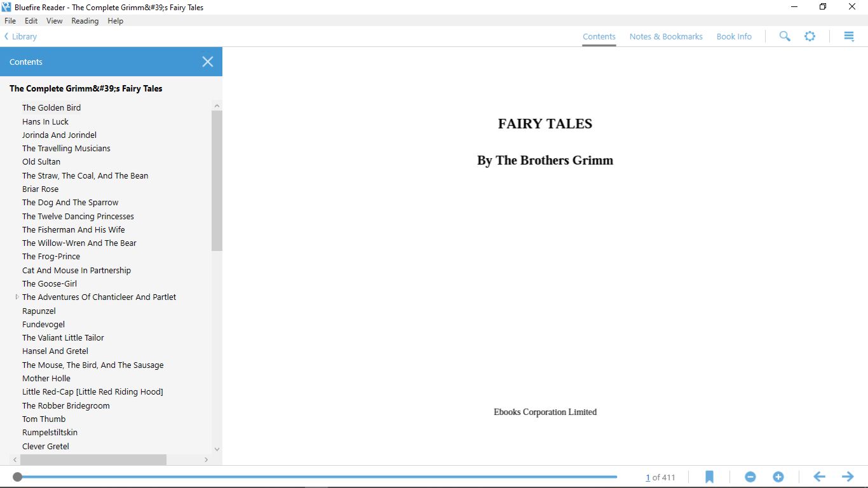Open the Rumpelstiltskin chapter
The width and height of the screenshot is (868, 488).
point(50,432)
